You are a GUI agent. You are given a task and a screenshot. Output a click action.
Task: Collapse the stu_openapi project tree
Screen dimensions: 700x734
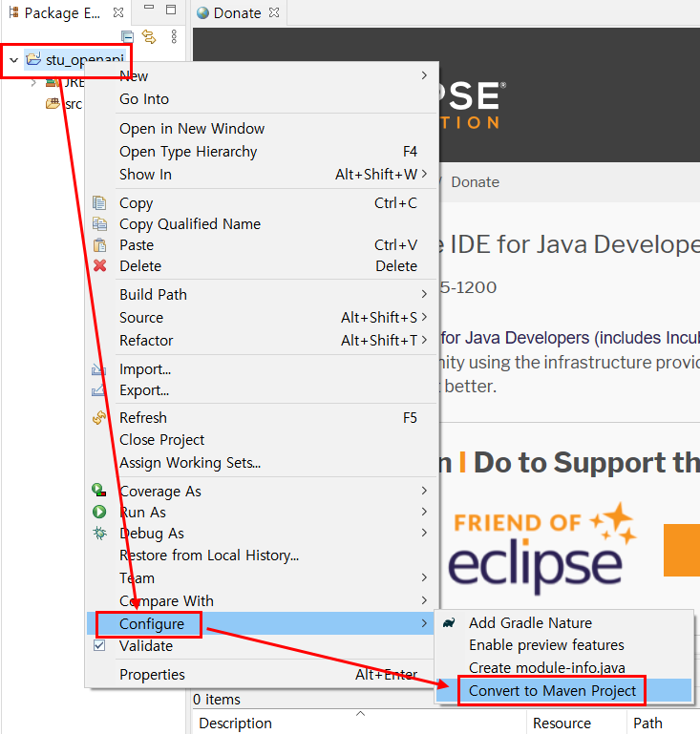[x=13, y=60]
